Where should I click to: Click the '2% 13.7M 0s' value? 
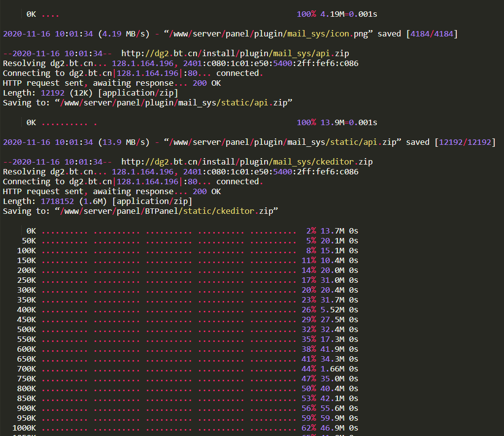(332, 231)
